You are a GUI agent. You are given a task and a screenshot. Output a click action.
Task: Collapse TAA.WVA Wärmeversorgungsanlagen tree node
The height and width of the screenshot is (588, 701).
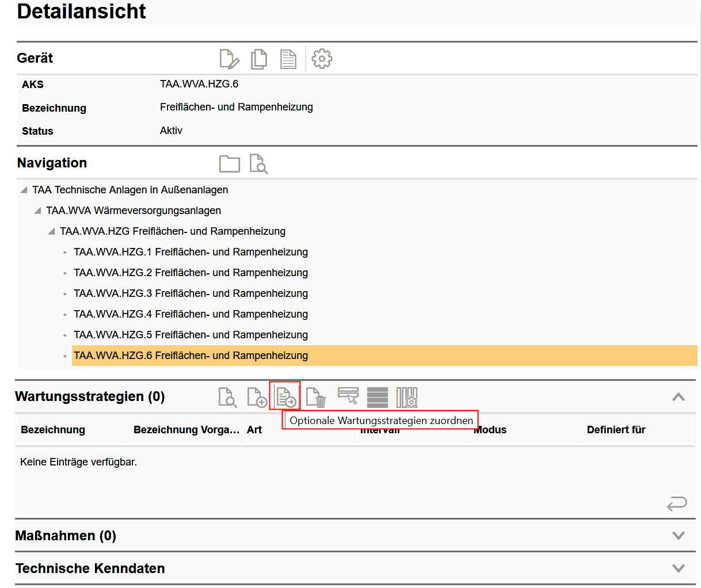[x=37, y=211]
